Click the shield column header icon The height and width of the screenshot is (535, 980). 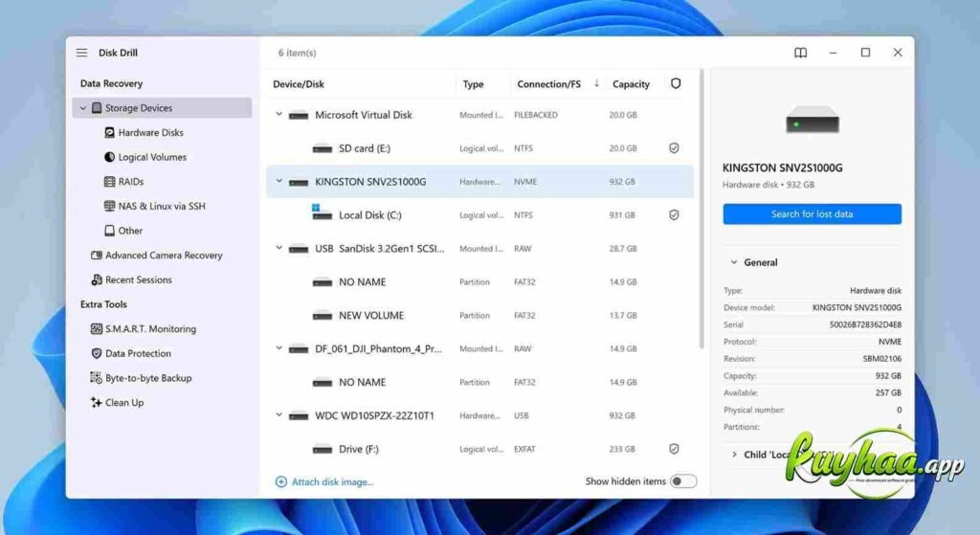[676, 83]
